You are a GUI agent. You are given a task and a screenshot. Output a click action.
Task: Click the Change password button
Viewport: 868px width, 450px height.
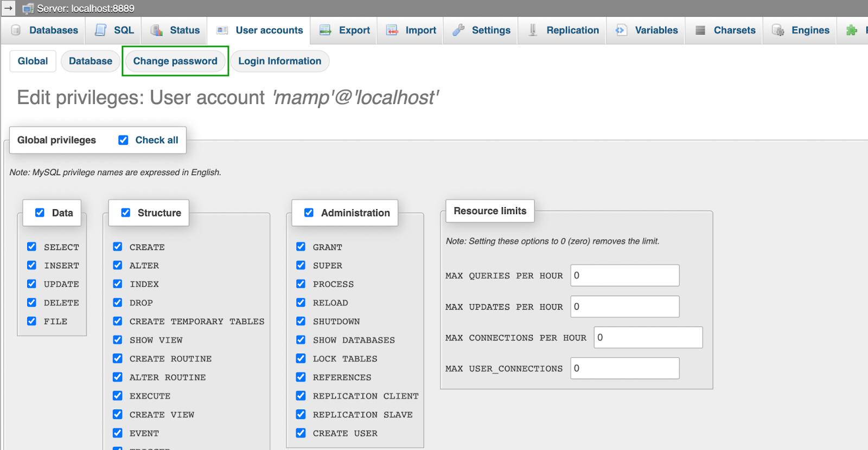coord(175,61)
